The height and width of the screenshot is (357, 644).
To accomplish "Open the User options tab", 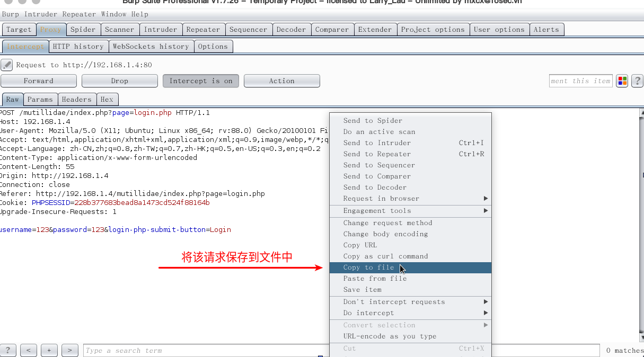I will pos(499,30).
